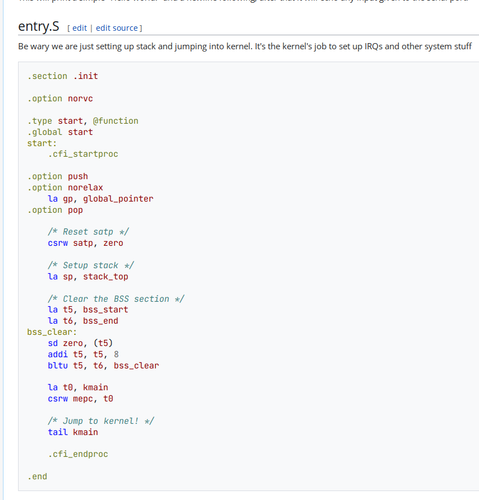Click 'sd zero, (t5)' instruction
479x500 pixels.
80,343
